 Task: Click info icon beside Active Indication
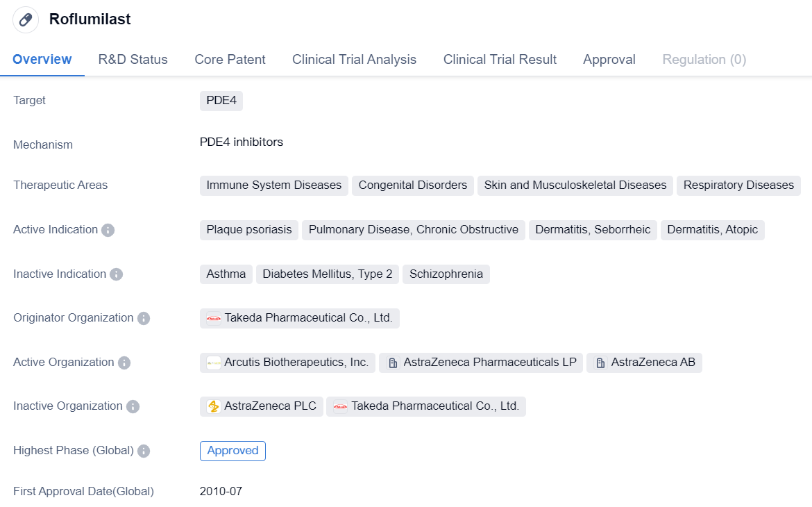tap(108, 230)
